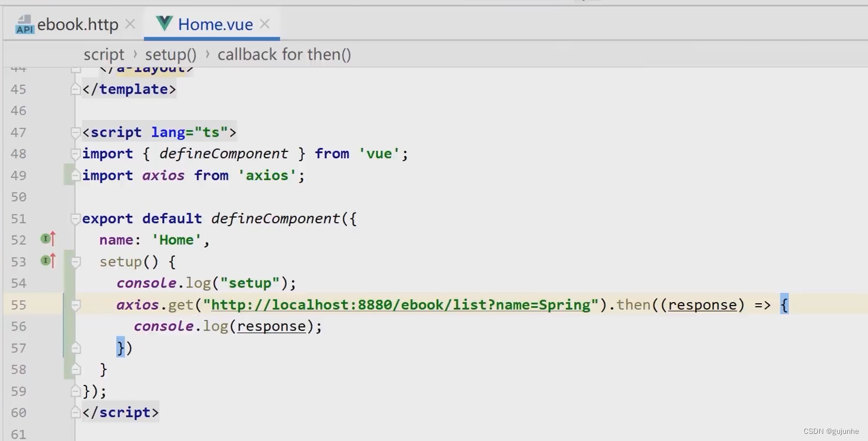The width and height of the screenshot is (868, 441).
Task: Fold the script tag at line 47
Action: 75,132
